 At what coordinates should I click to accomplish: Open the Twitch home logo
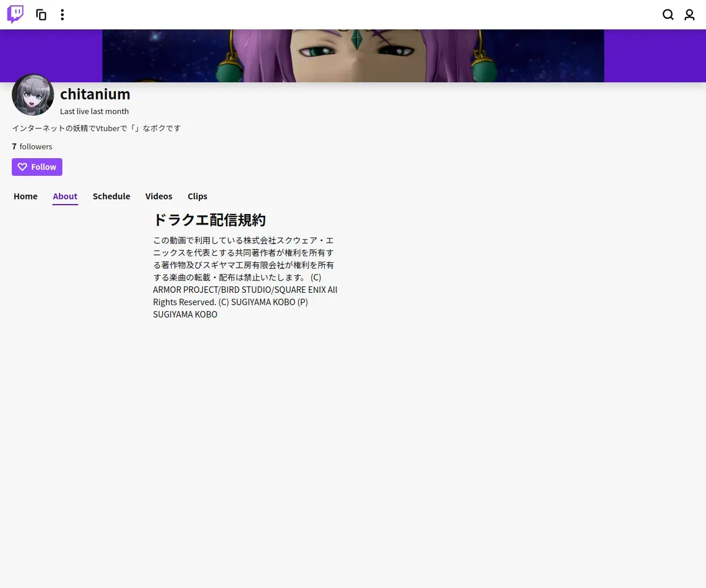pyautogui.click(x=15, y=15)
